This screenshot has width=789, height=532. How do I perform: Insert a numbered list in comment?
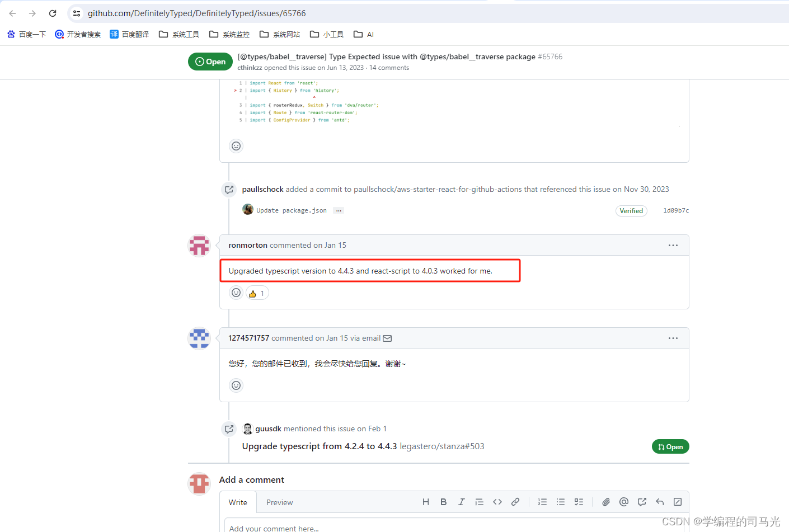pos(542,502)
